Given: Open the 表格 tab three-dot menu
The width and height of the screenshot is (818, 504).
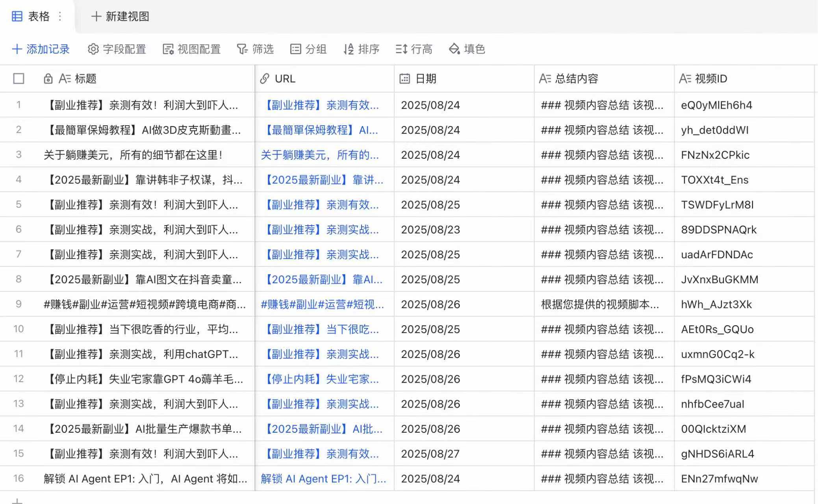Looking at the screenshot, I should coord(60,16).
